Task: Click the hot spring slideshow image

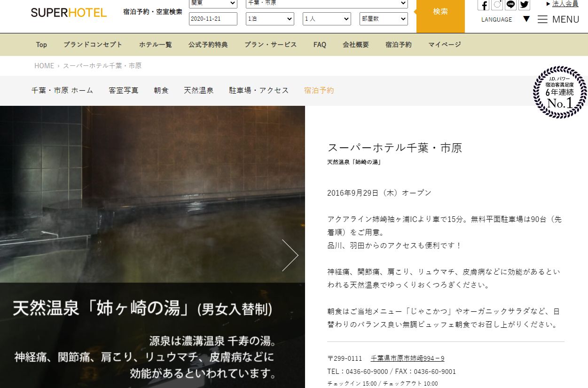Action: click(152, 247)
